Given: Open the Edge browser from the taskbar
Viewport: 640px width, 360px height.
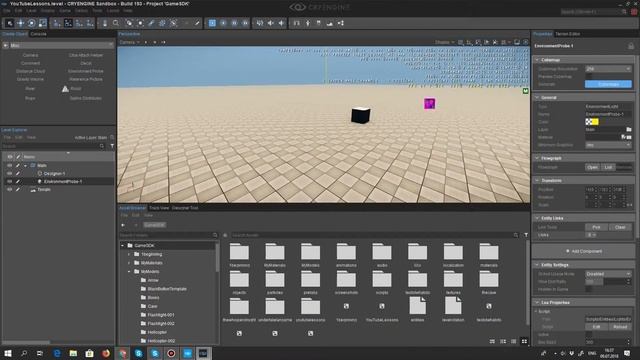Looking at the screenshot, I should click(57, 353).
